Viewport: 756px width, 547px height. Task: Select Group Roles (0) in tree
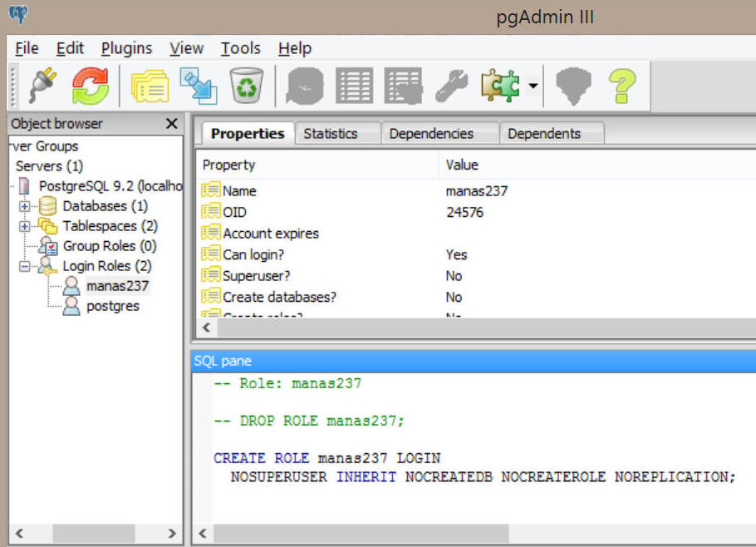click(x=110, y=246)
